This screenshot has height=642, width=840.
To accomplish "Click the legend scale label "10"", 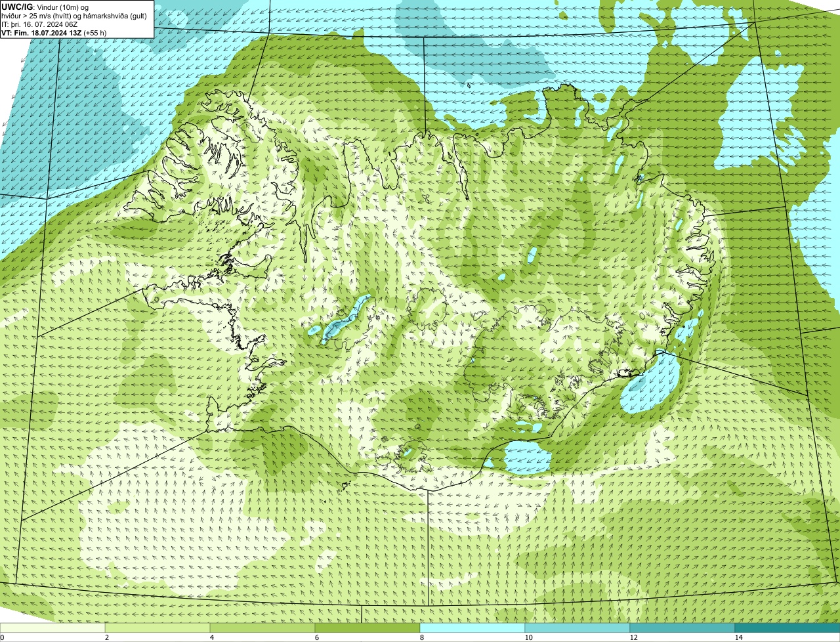I will click(528, 637).
